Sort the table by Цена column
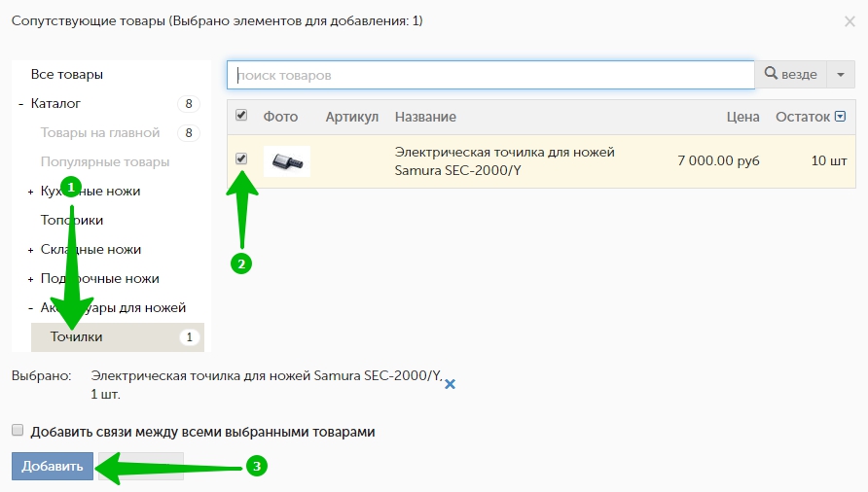This screenshot has width=868, height=492. coord(742,117)
